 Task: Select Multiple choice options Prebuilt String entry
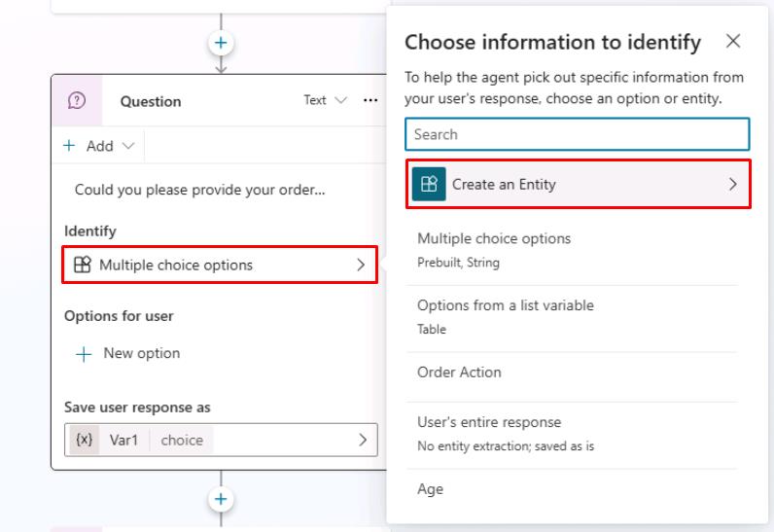tap(494, 249)
